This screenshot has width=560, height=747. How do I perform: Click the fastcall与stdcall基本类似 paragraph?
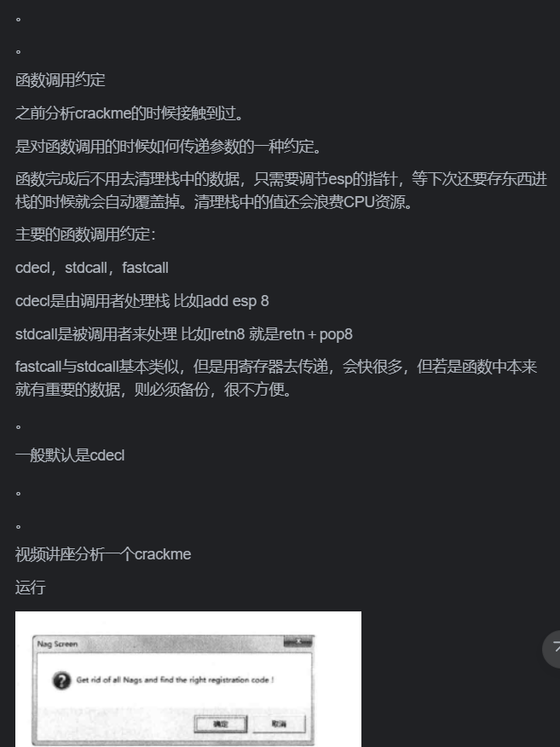[276, 379]
